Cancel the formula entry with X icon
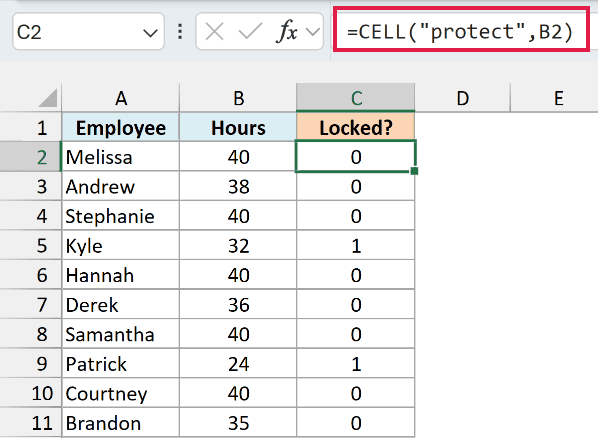The height and width of the screenshot is (438, 598). [214, 31]
